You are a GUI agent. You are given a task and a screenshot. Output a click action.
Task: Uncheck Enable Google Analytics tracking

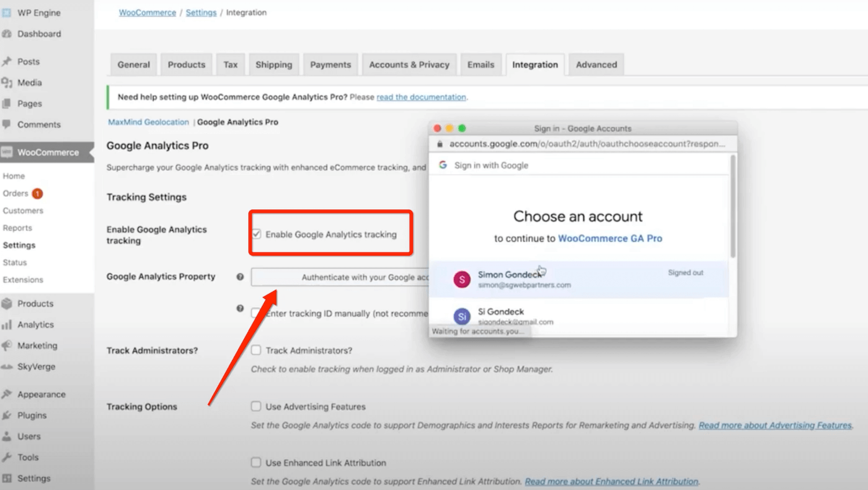(256, 234)
